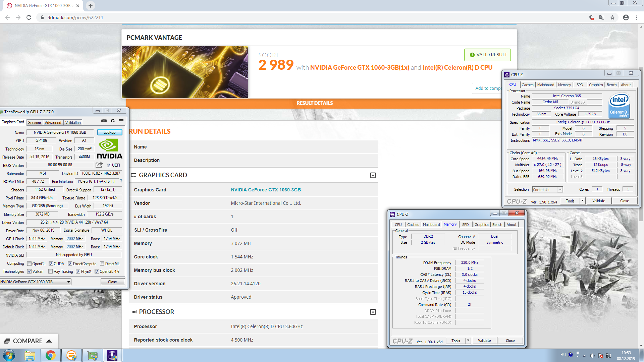The width and height of the screenshot is (644, 362).
Task: Click the site padlock icon
Action: (42, 17)
